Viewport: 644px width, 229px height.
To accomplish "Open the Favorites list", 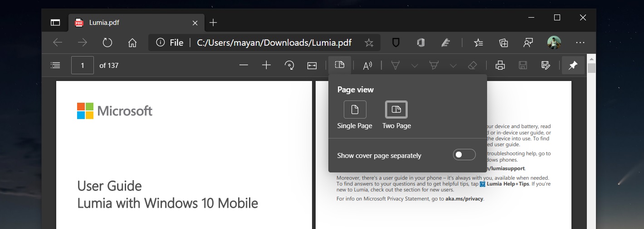I will [x=478, y=43].
